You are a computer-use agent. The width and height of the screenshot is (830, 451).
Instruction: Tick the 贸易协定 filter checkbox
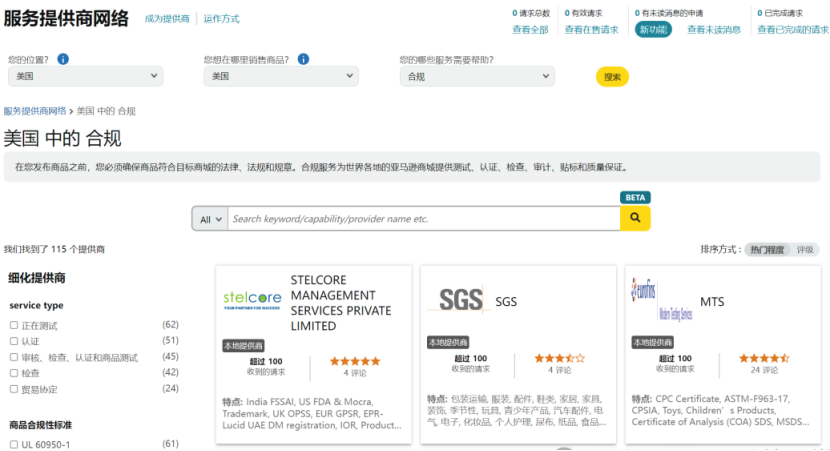[14, 389]
